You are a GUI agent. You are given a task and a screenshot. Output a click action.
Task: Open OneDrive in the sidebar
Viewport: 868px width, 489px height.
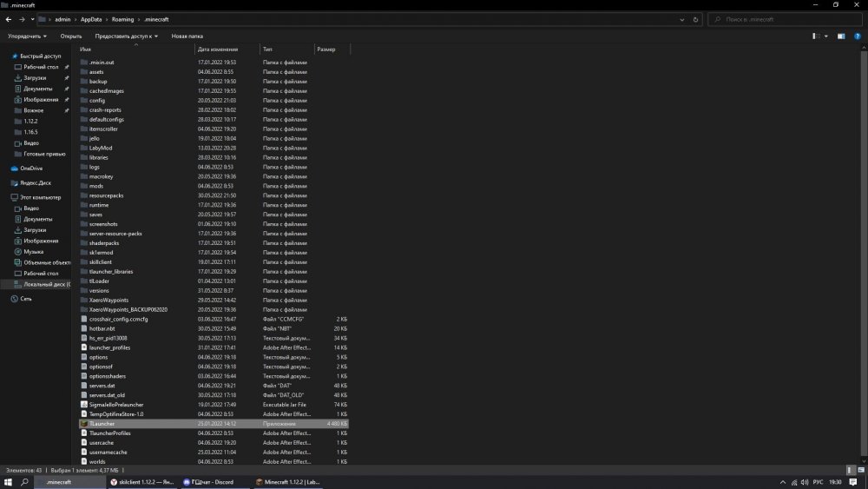coord(31,169)
